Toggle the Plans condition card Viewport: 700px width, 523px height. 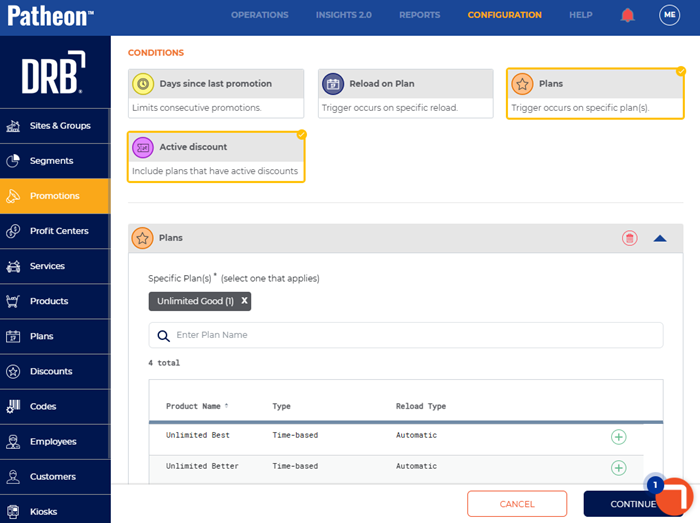click(x=595, y=94)
